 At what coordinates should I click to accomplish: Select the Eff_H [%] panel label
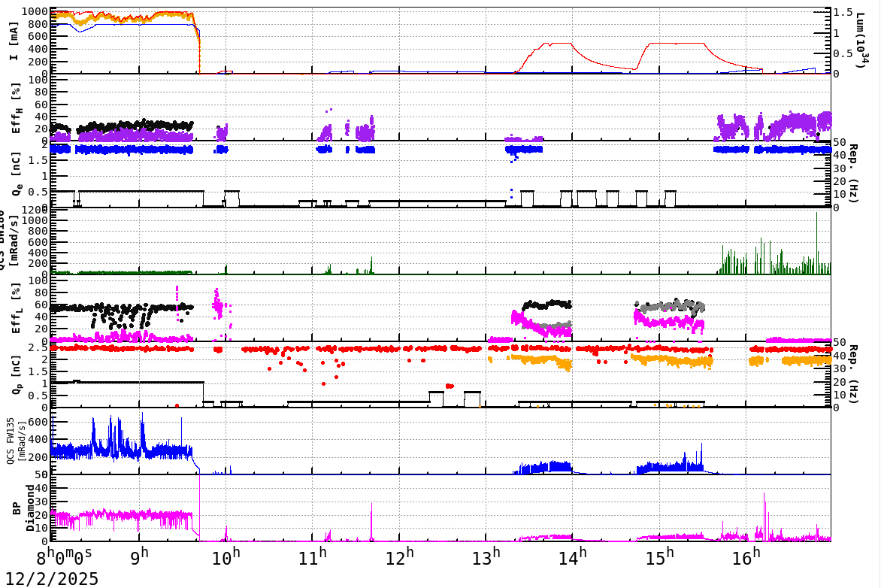17,109
